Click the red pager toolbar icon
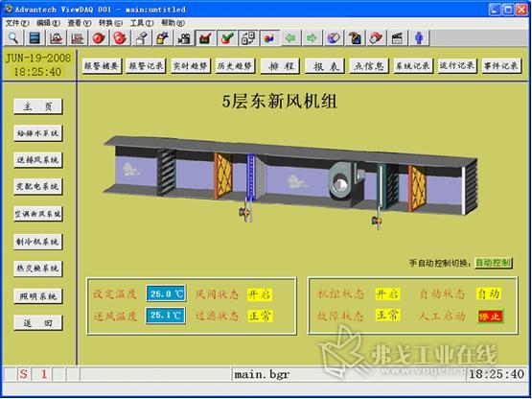The image size is (532, 399). [x=376, y=37]
